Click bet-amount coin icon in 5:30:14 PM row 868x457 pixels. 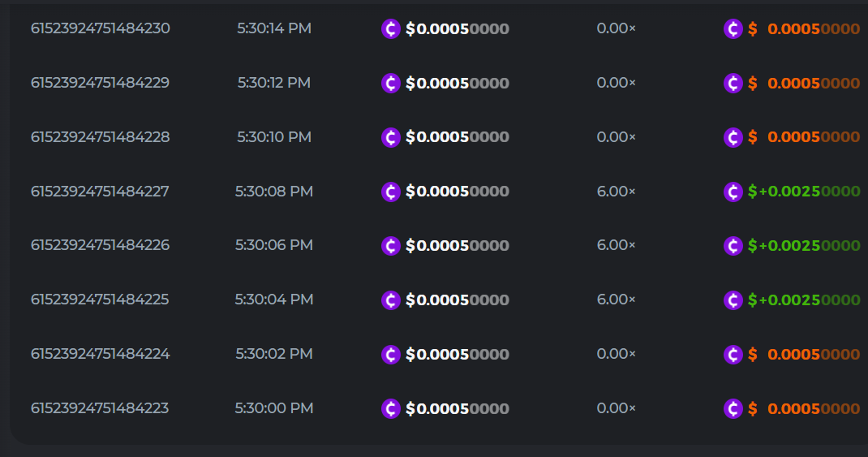tap(391, 29)
